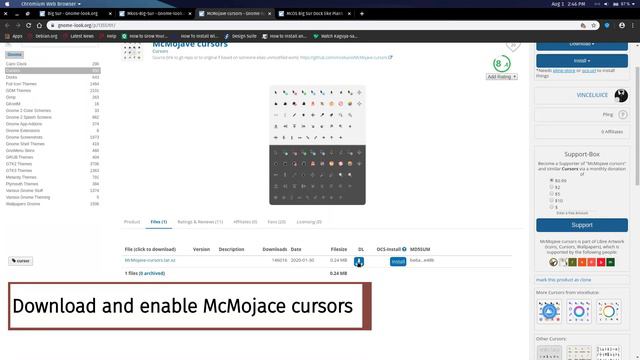
Task: Select GRUB Themes category in sidebar
Action: point(53,157)
